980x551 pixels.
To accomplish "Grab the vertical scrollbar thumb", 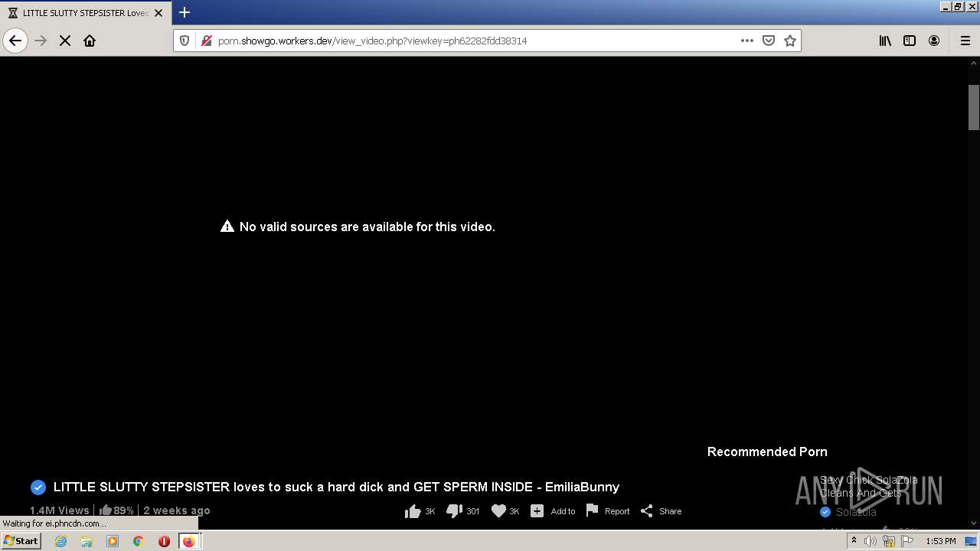I will coord(974,107).
